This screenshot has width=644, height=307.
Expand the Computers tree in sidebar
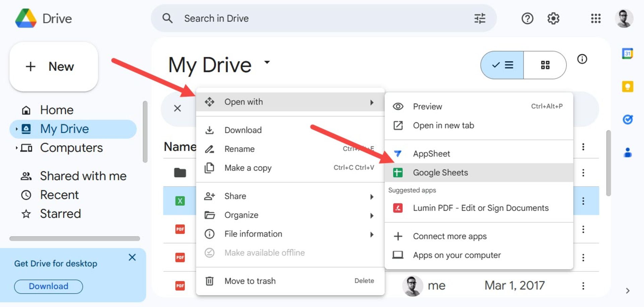click(16, 148)
